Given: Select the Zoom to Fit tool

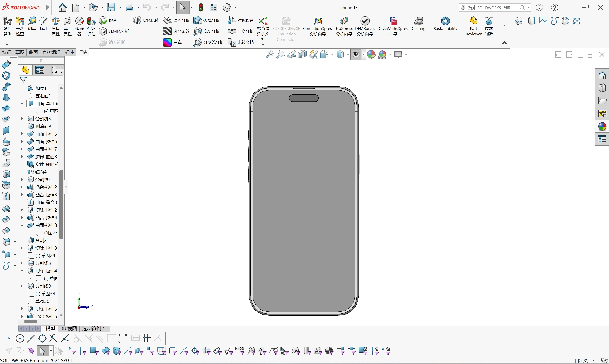Looking at the screenshot, I should point(270,54).
